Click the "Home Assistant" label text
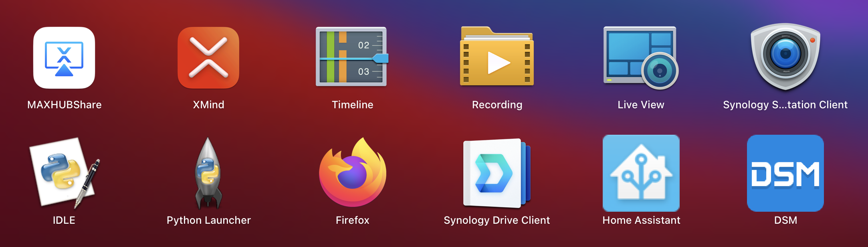868x247 pixels. (642, 220)
